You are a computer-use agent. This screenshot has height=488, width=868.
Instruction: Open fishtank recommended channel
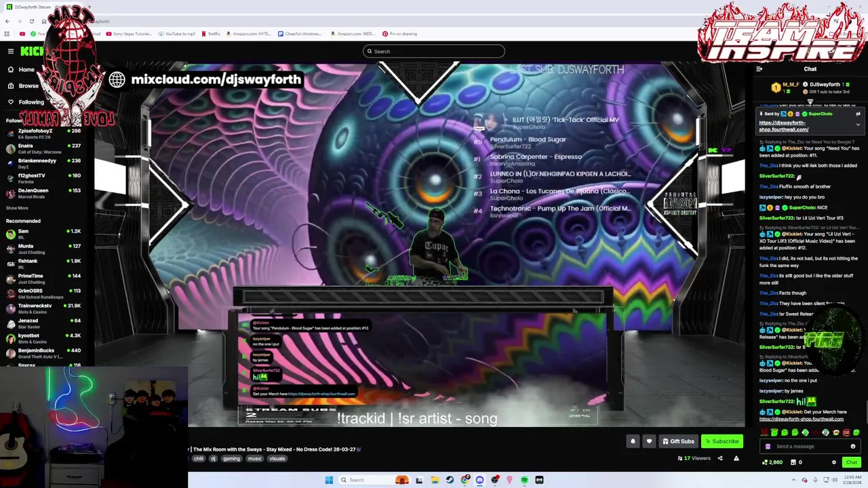[43, 264]
